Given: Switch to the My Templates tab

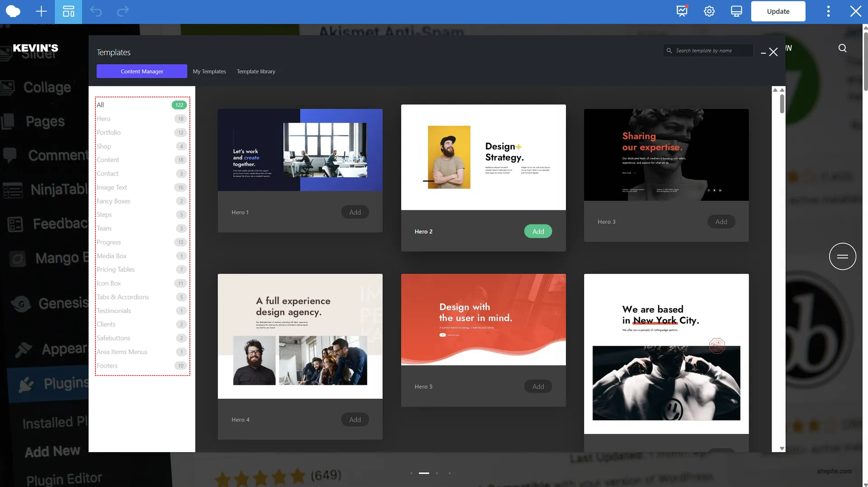Looking at the screenshot, I should [209, 71].
